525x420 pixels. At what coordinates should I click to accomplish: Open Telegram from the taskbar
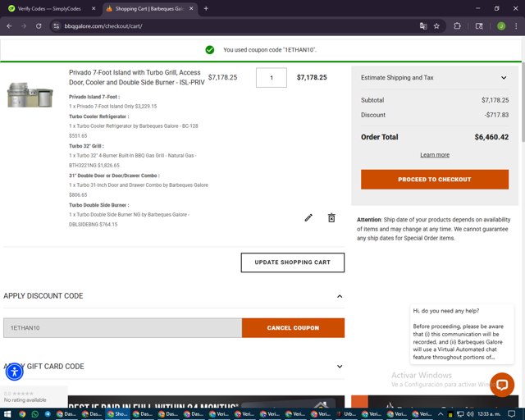point(48,414)
